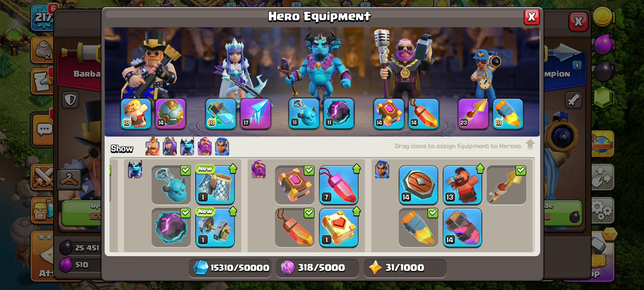Select the Haste Vial level 14
The width and height of the screenshot is (644, 290).
point(462,228)
